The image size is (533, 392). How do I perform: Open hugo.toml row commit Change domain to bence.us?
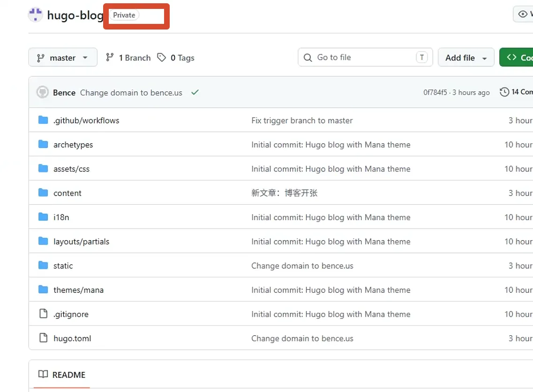click(x=302, y=338)
